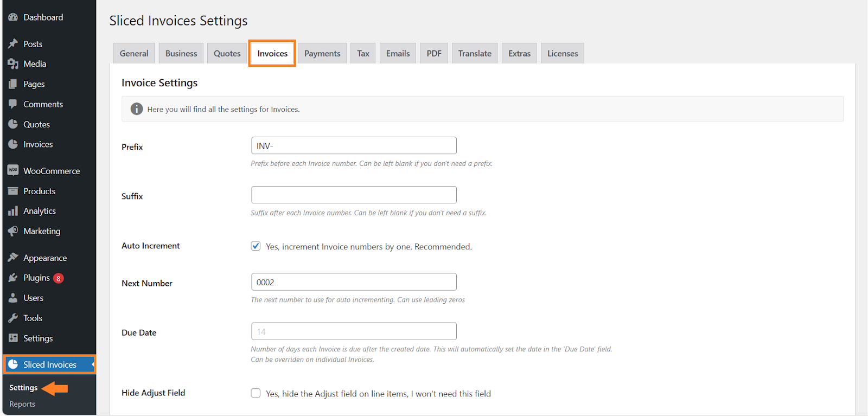Click the Users person icon

point(13,298)
